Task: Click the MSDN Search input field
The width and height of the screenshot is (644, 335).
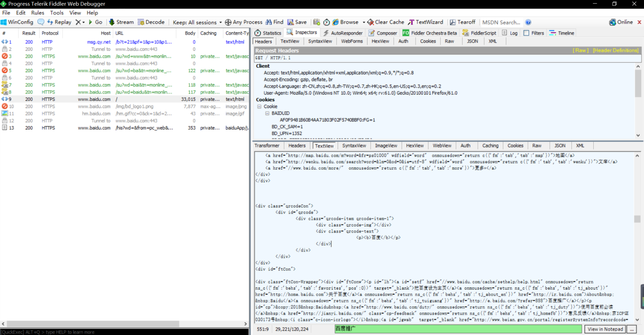Action: click(501, 22)
